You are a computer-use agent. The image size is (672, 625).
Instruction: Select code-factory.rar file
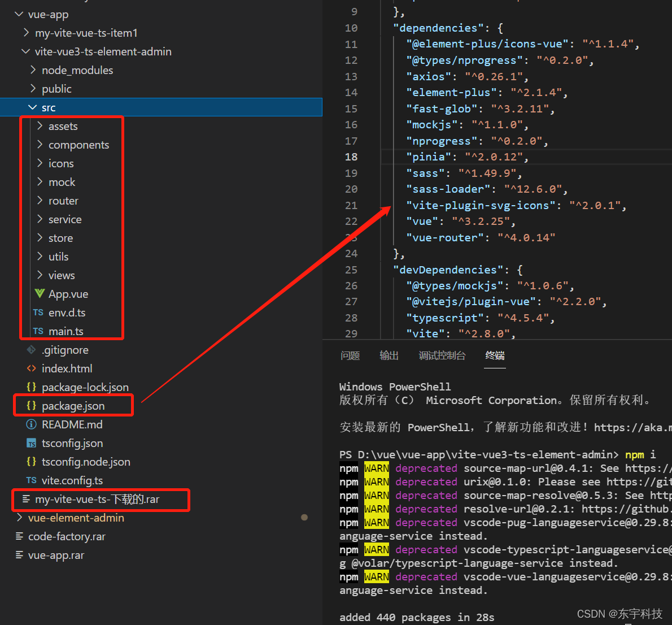pyautogui.click(x=67, y=536)
